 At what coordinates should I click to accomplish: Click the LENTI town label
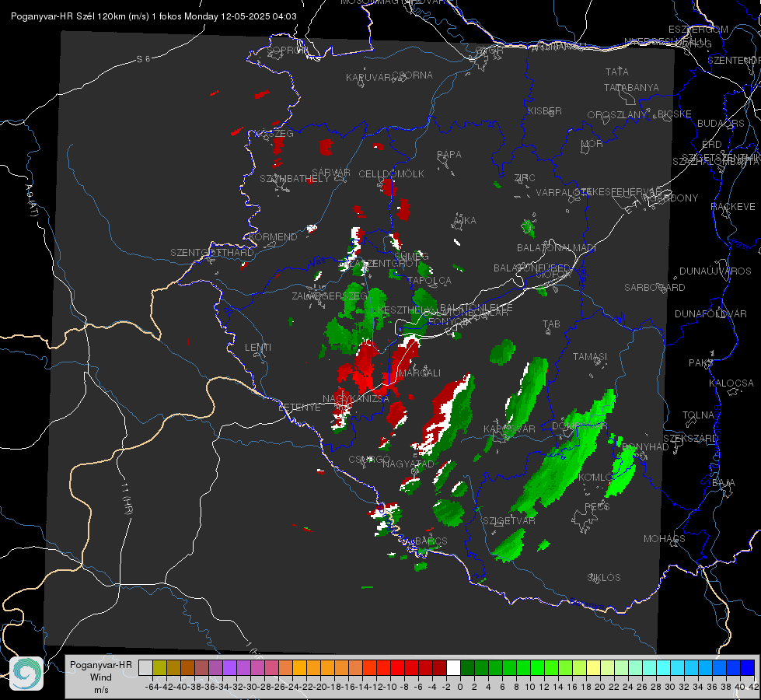[258, 348]
